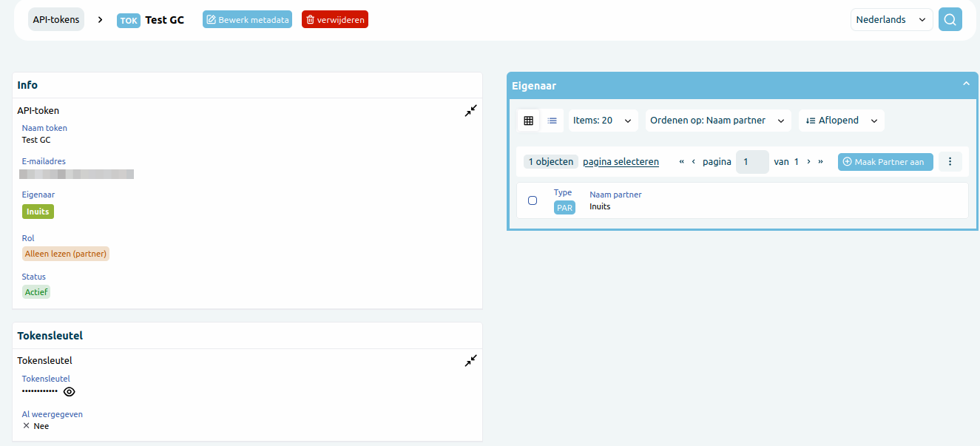Click the Inuits owner tag
The height and width of the screenshot is (446, 980).
pos(38,212)
